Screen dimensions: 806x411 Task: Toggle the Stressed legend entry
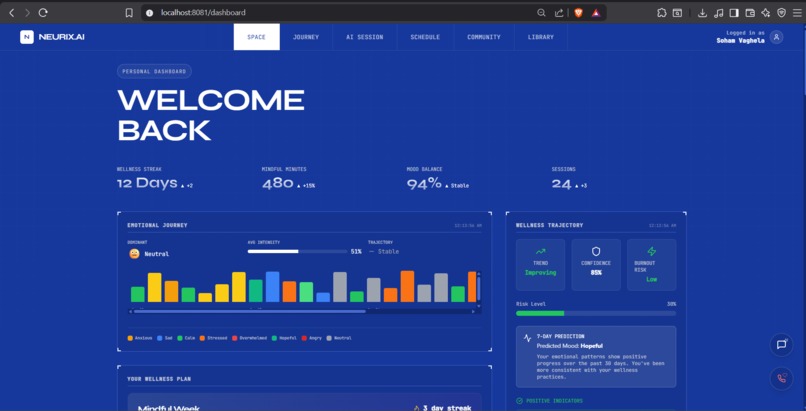(x=213, y=338)
